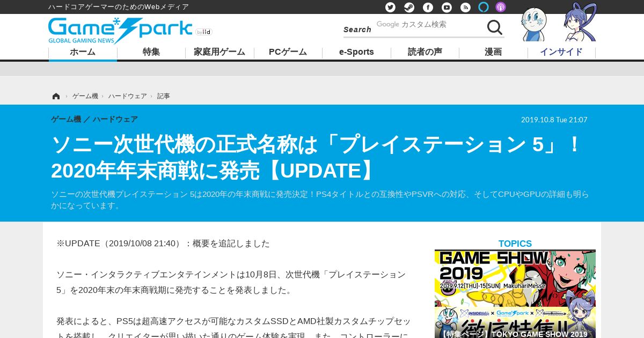Click the ※UPDATE 概要を追記しました line

[163, 244]
